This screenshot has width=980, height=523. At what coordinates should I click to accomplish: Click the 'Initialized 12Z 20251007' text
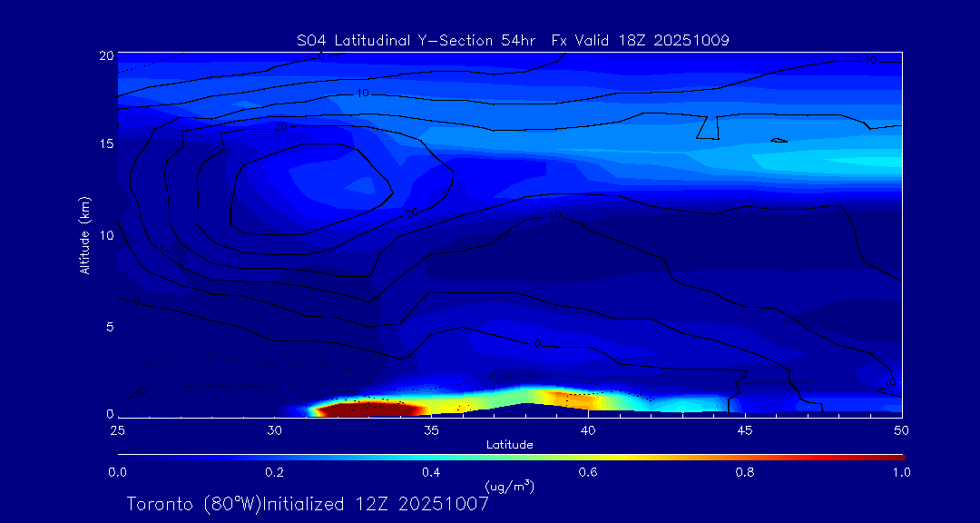point(375,504)
